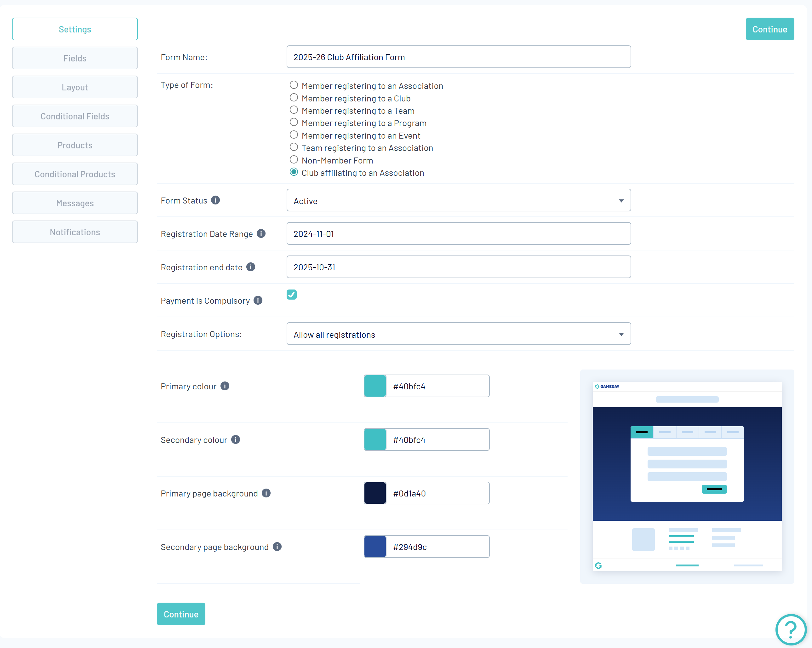Choose the Non-Member Form radio option

tap(294, 160)
